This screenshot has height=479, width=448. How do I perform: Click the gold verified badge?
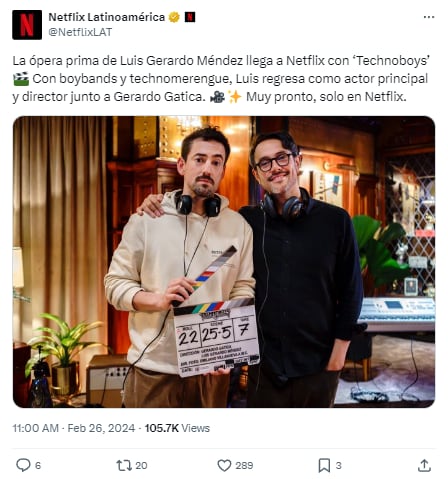pos(174,17)
